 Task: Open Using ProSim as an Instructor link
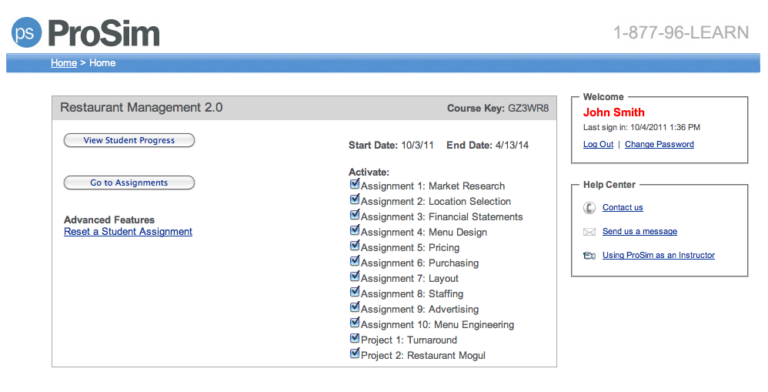[x=658, y=255]
